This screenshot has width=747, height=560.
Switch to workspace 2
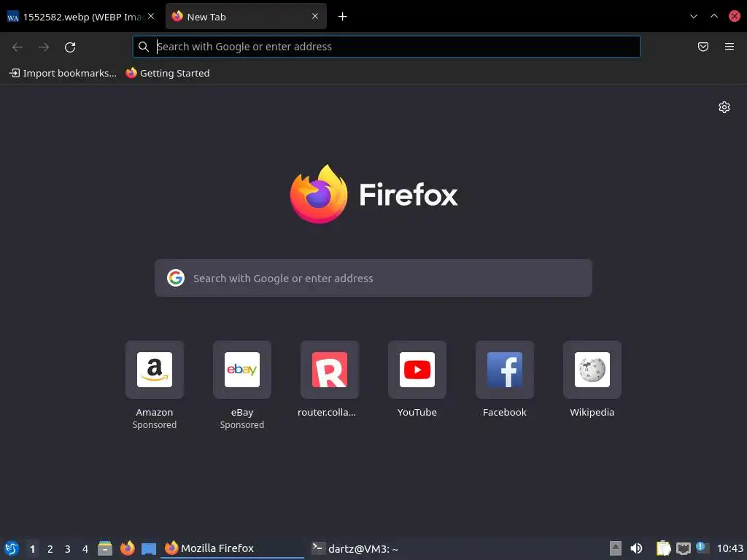(x=50, y=548)
